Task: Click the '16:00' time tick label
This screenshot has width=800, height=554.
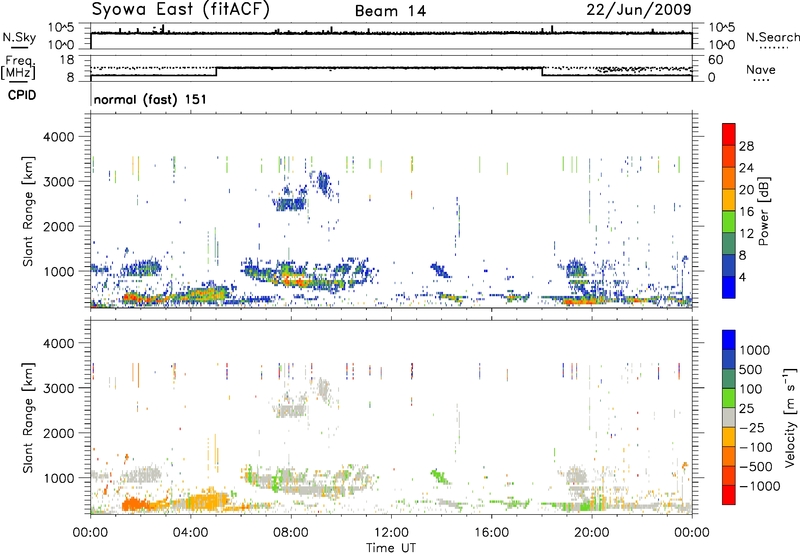Action: tap(491, 533)
